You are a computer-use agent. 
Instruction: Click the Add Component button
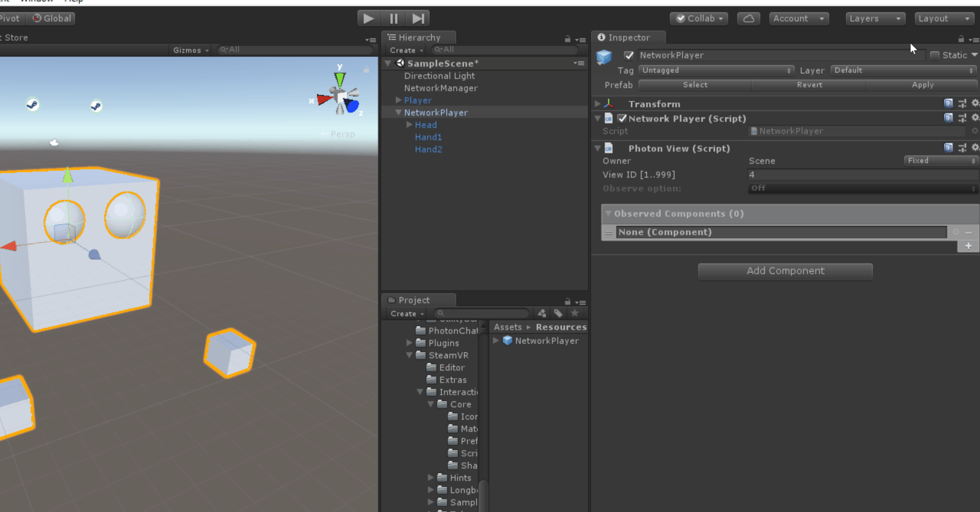click(785, 271)
